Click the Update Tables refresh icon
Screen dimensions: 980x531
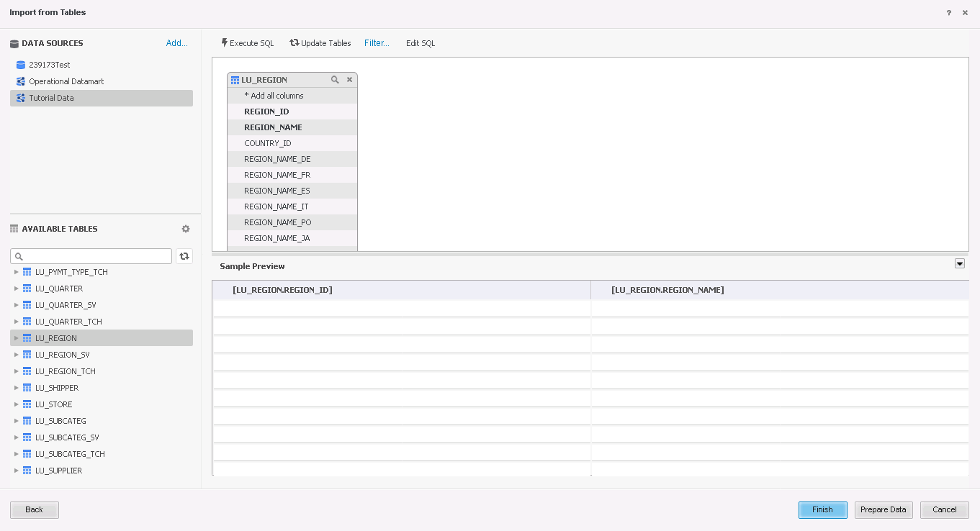(295, 43)
